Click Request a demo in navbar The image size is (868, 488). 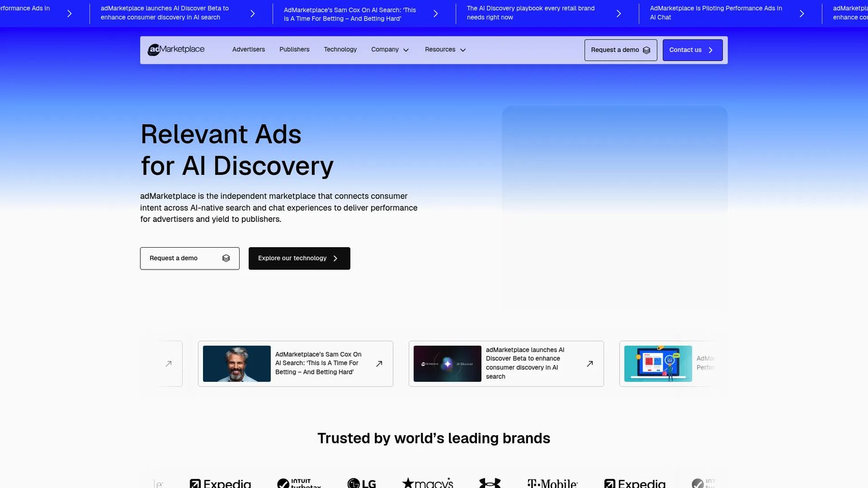coord(620,50)
